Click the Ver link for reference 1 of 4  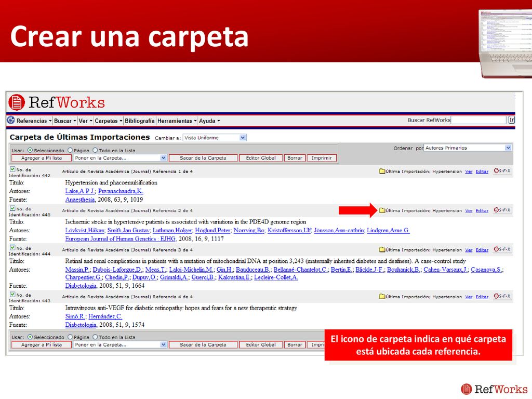(469, 171)
